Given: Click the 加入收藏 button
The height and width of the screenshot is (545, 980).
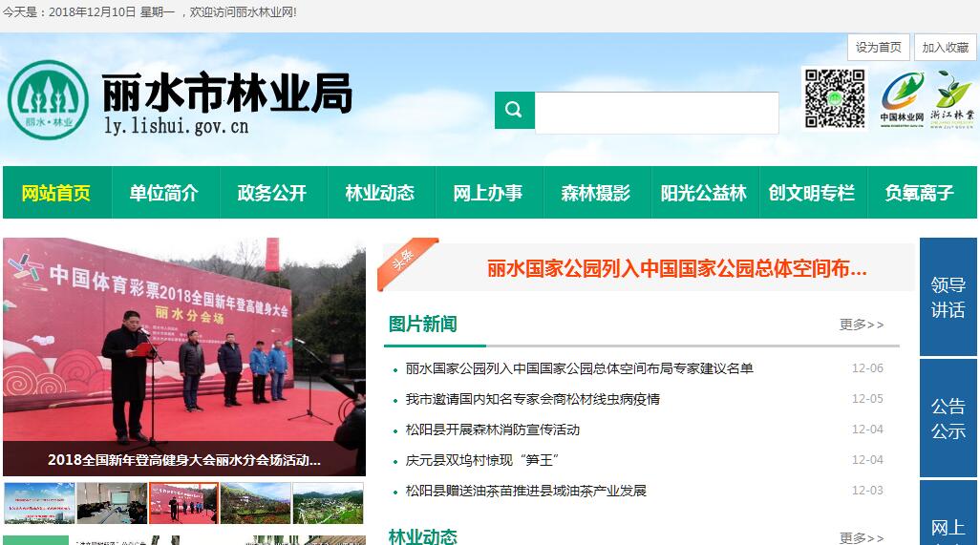Looking at the screenshot, I should (x=945, y=48).
